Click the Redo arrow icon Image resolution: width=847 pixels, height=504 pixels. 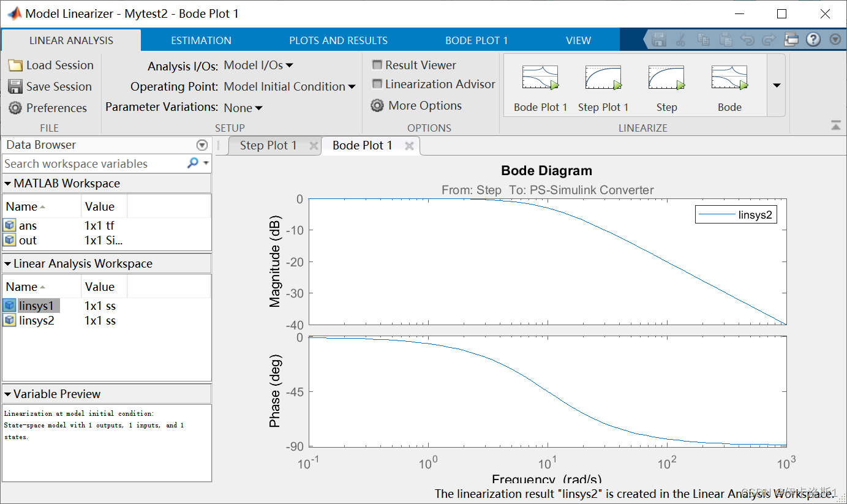point(769,40)
